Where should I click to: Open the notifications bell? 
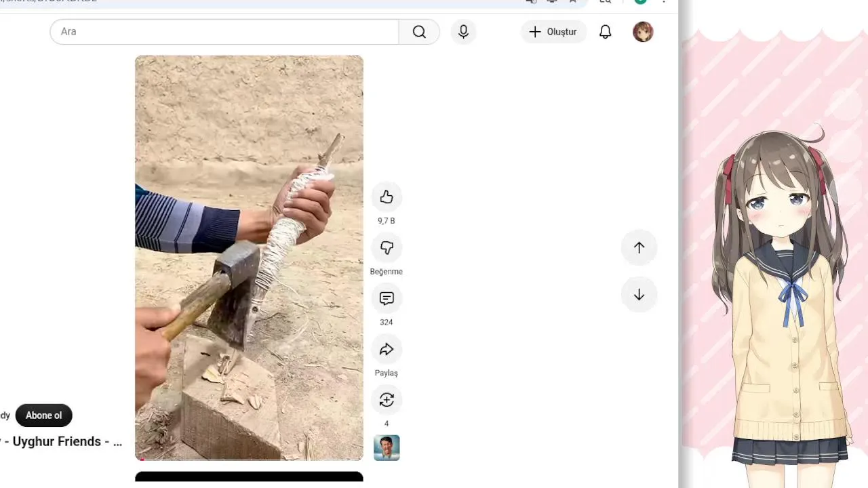click(605, 32)
